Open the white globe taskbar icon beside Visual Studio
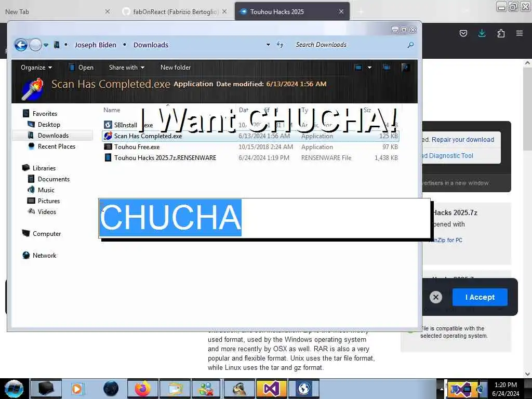 303,389
